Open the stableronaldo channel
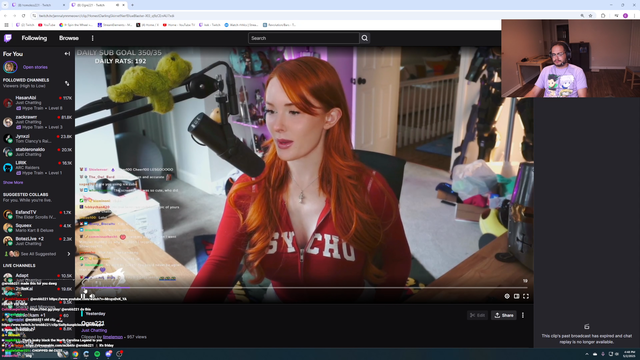 coord(37,152)
